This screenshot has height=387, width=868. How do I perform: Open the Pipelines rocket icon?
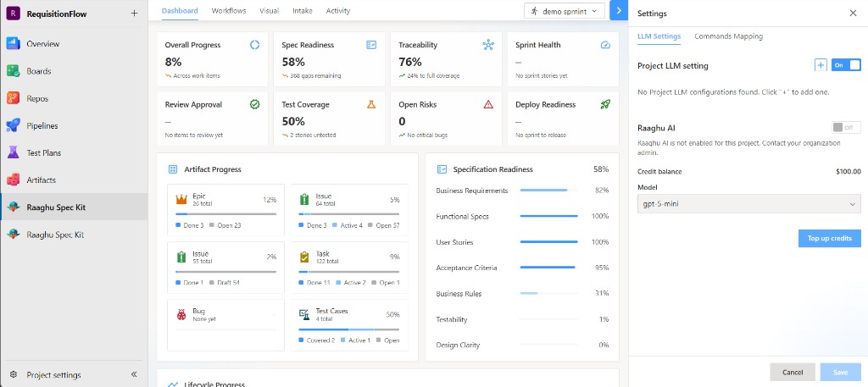point(14,125)
